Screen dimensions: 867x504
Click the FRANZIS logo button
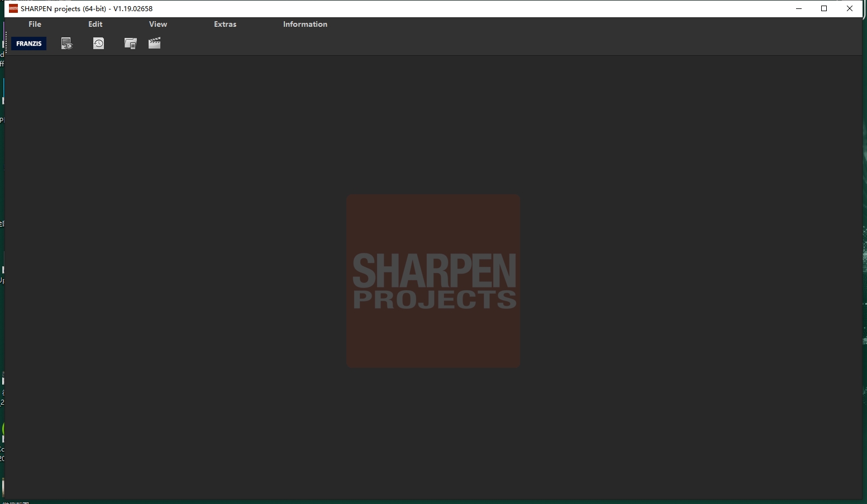(x=29, y=44)
